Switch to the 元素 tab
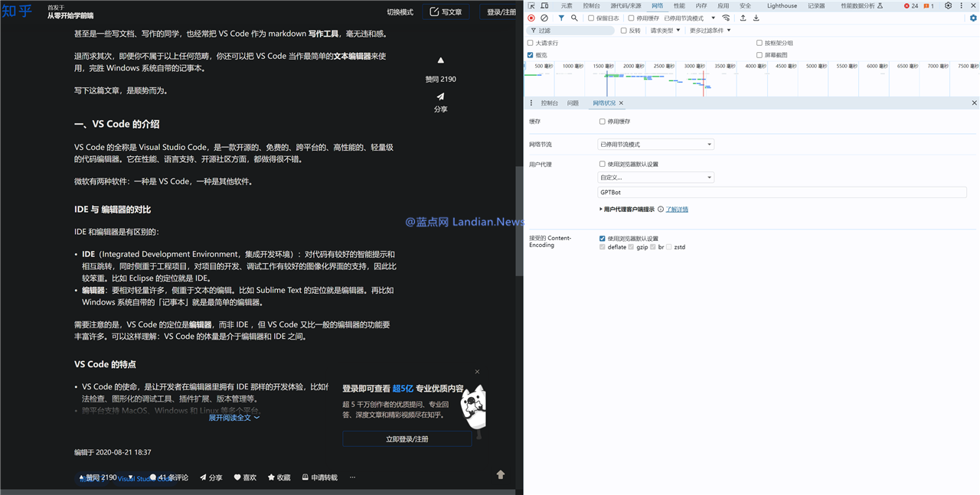This screenshot has height=495, width=980. 567,5
